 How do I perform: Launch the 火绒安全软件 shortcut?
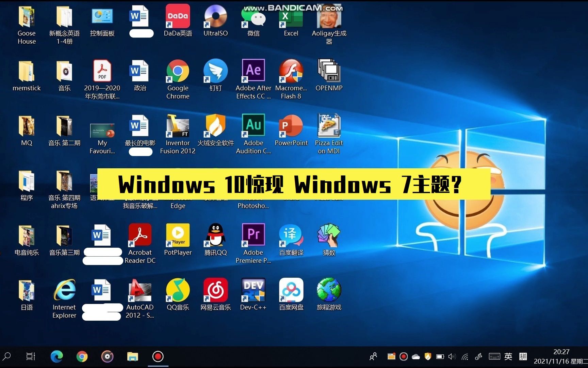pos(215,131)
